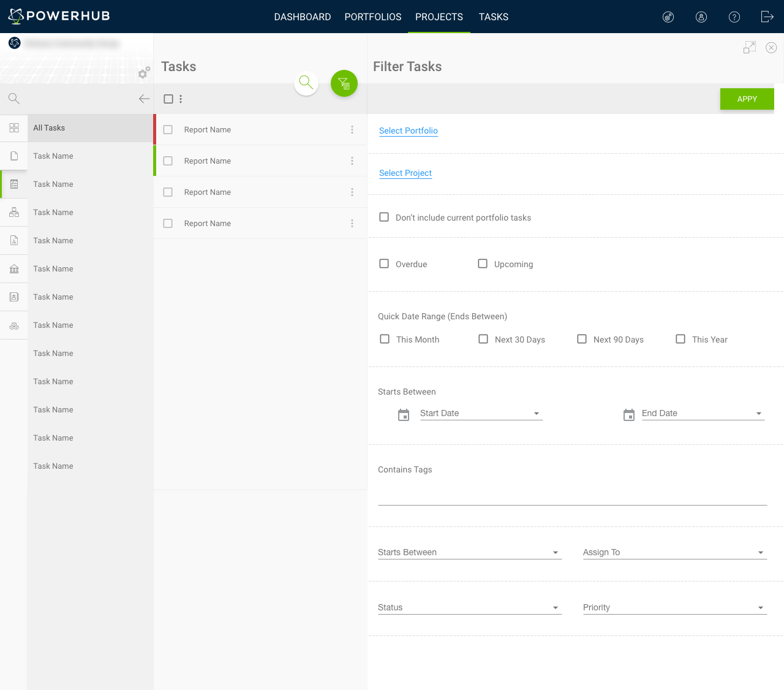Click the organization logo in the sidebar
This screenshot has height=690, width=784.
[15, 43]
